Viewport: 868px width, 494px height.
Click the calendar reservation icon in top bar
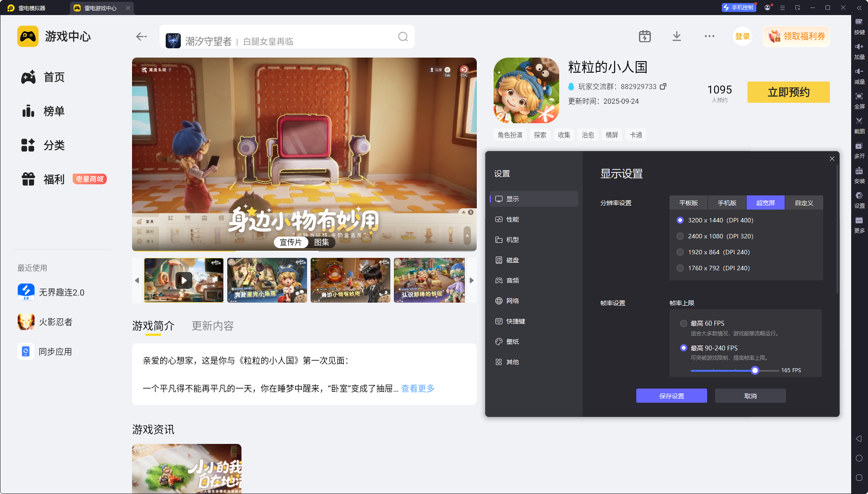[x=645, y=36]
